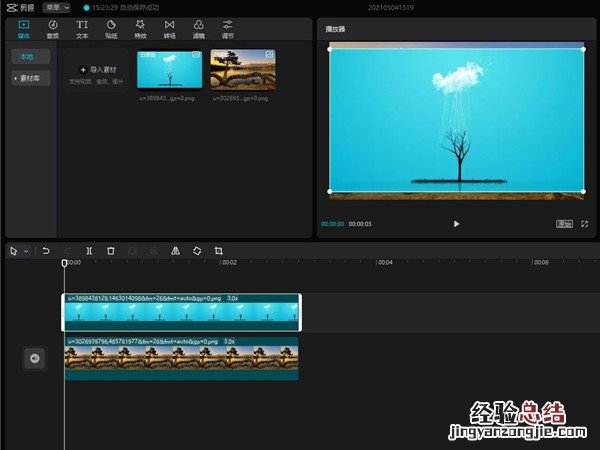Click the split clip tool in timeline toolbar

click(89, 251)
